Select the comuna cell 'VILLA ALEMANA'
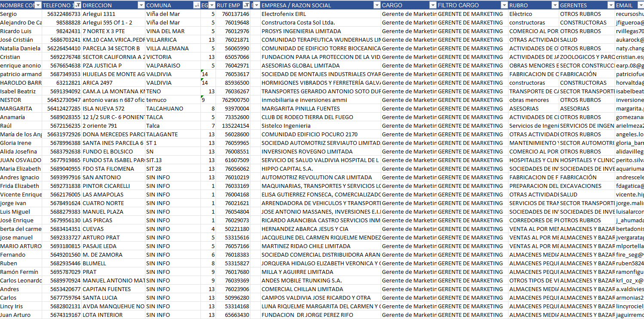This screenshot has height=319, width=644. (x=173, y=48)
